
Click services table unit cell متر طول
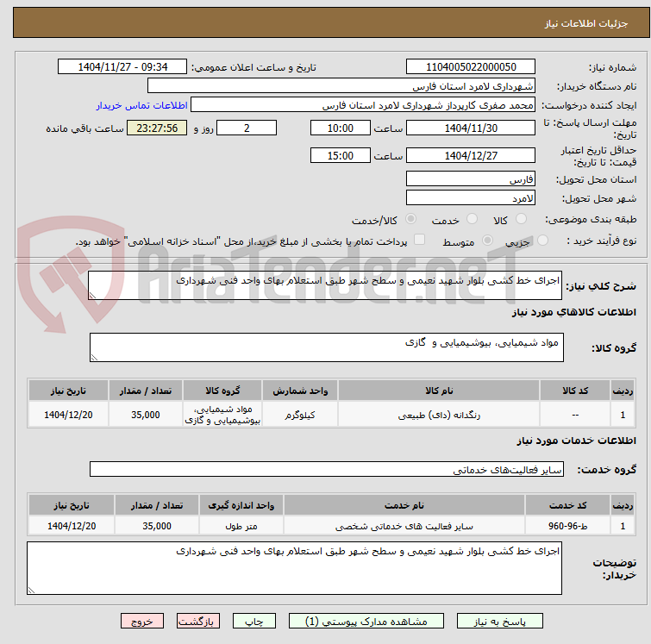pos(241,526)
